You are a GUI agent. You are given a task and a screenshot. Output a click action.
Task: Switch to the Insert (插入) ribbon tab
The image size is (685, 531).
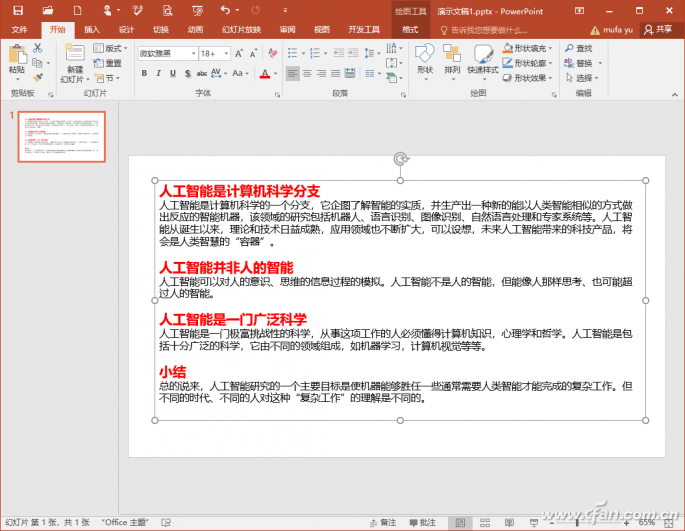pyautogui.click(x=92, y=29)
